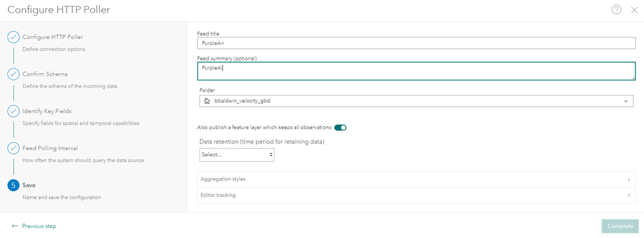Click the Configure HTTP Poller dialog title

pyautogui.click(x=59, y=10)
